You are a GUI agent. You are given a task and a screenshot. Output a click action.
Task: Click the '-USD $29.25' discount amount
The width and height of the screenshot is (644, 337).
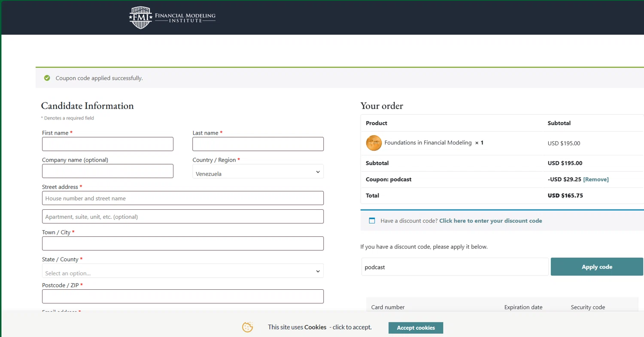click(565, 179)
